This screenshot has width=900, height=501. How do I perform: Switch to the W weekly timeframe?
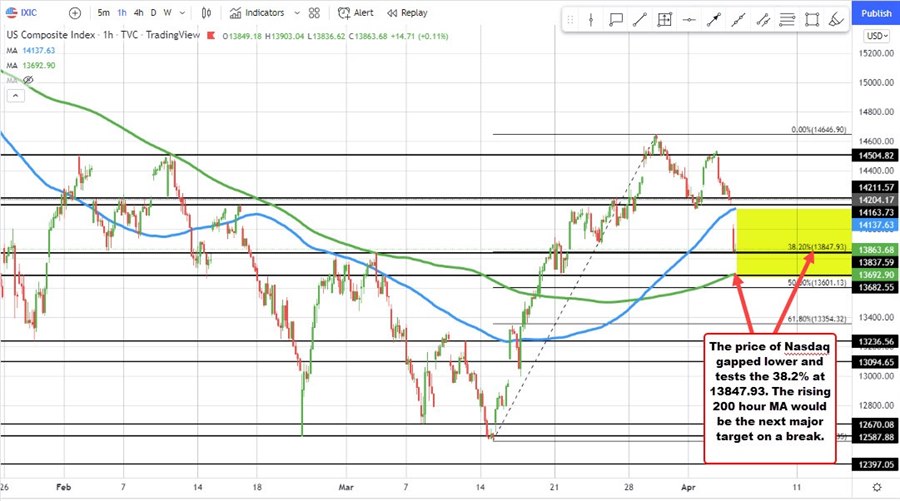pos(168,13)
